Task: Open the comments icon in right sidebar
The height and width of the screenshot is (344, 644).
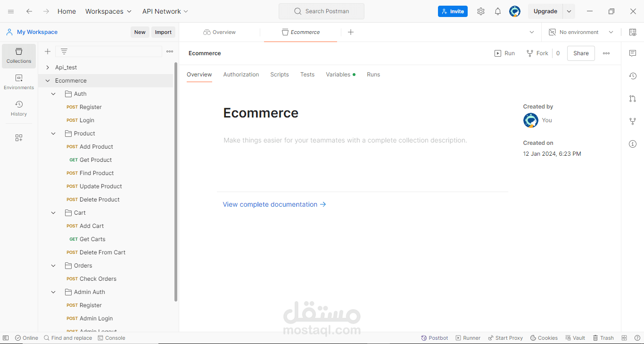Action: 633,53
